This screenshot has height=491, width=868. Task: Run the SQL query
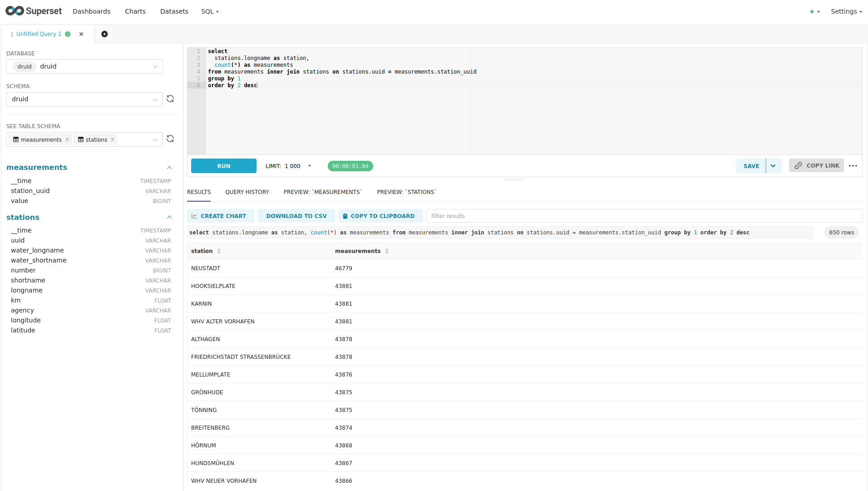[x=223, y=166]
